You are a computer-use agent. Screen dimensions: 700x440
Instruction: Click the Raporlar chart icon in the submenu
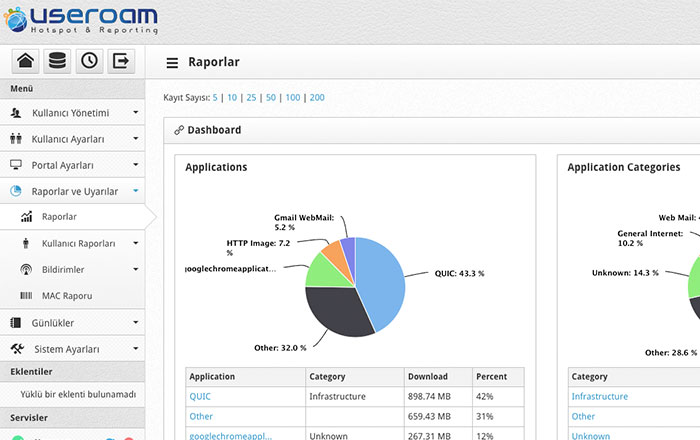(26, 216)
